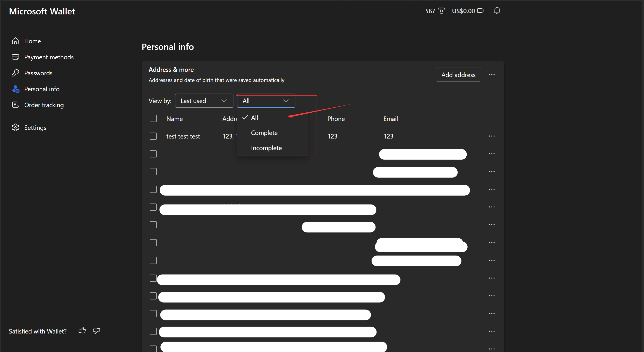Viewport: 644px width, 352px height.
Task: Click the thumbs up feedback icon
Action: pyautogui.click(x=82, y=331)
